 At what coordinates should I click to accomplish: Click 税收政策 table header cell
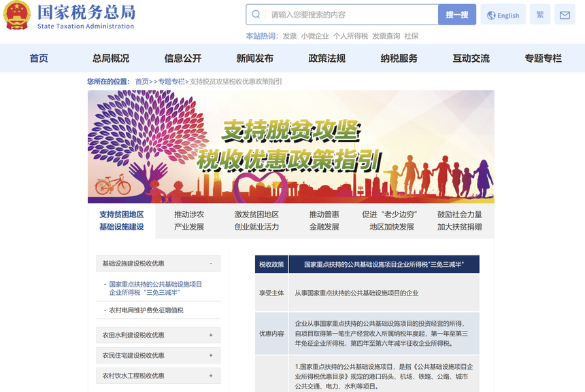(x=271, y=264)
